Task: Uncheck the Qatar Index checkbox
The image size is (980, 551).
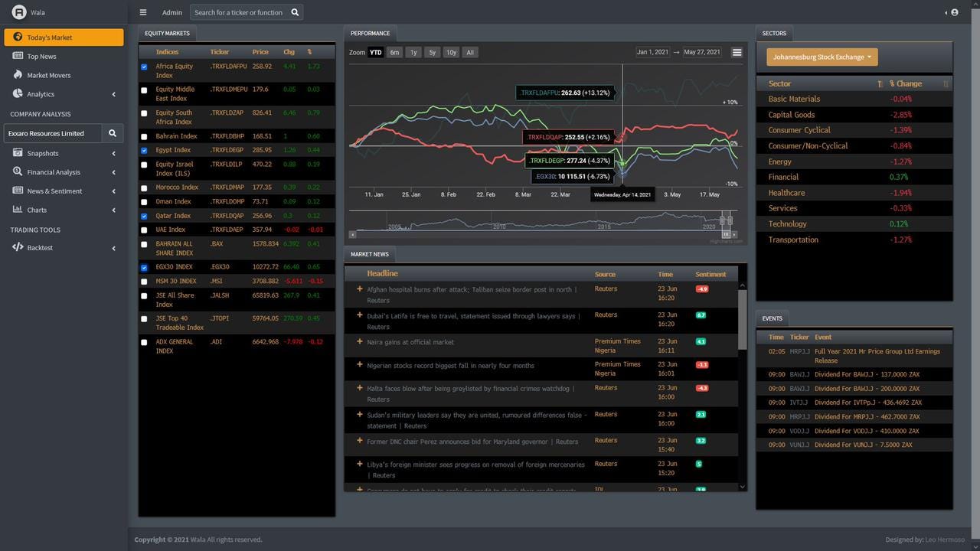Action: point(144,217)
